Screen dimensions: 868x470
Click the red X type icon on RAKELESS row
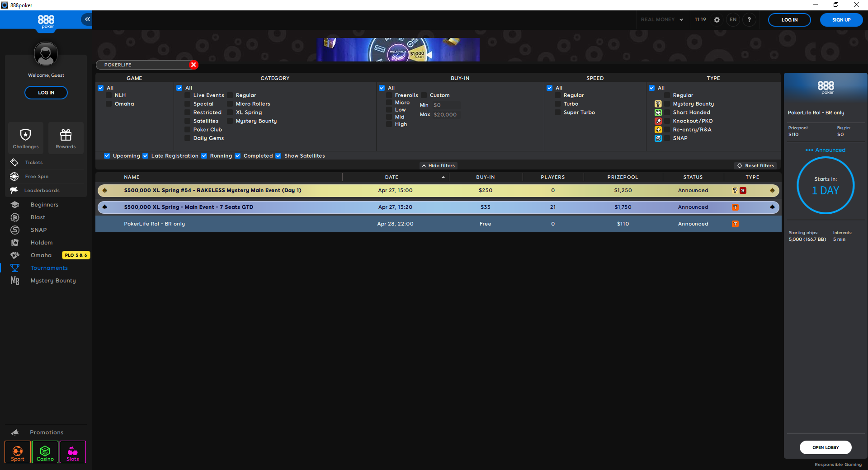pos(743,191)
